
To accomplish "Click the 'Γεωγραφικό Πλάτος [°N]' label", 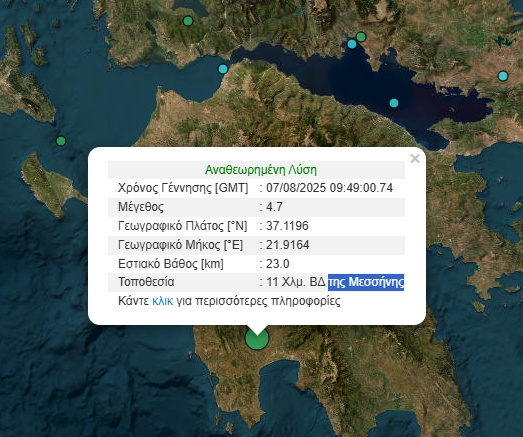I will click(182, 226).
